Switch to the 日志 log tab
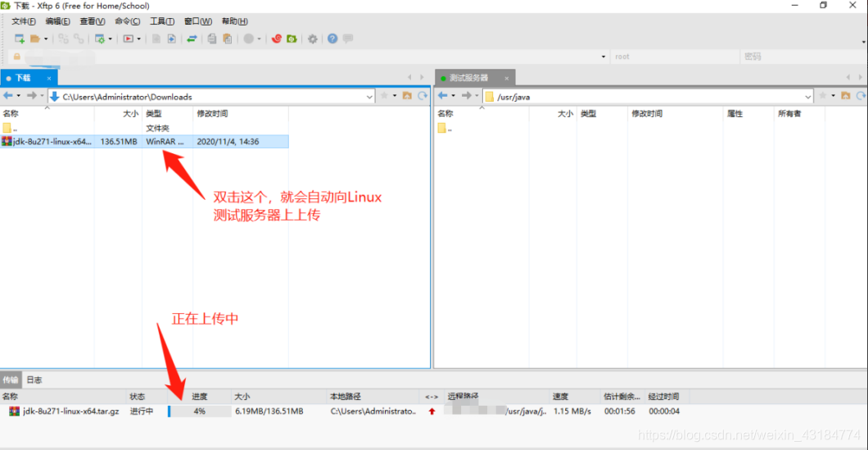Screen dimensions: 868x450 [x=34, y=380]
